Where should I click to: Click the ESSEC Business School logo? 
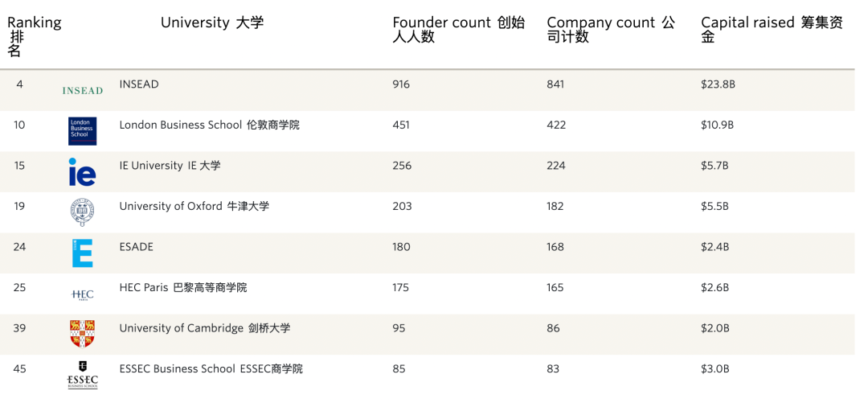pyautogui.click(x=83, y=376)
